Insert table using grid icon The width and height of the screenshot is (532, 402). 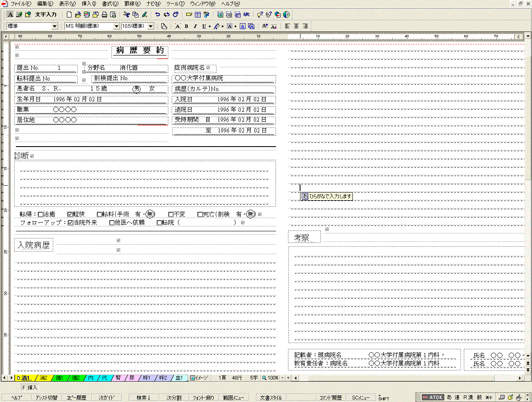[198, 15]
